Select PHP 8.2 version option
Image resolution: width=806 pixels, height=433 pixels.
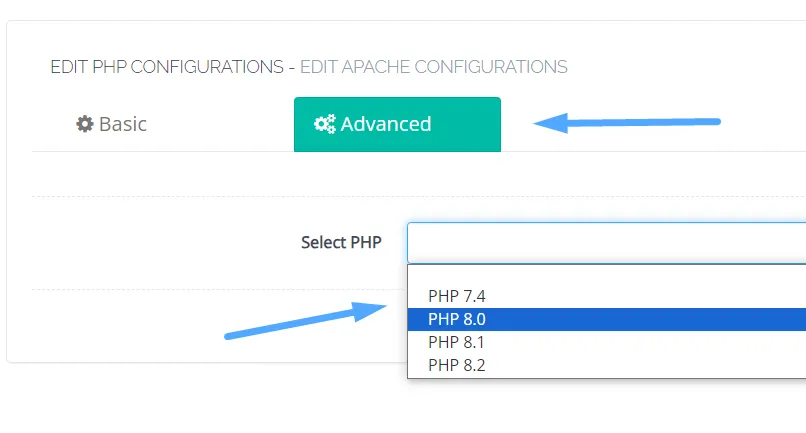[x=457, y=365]
